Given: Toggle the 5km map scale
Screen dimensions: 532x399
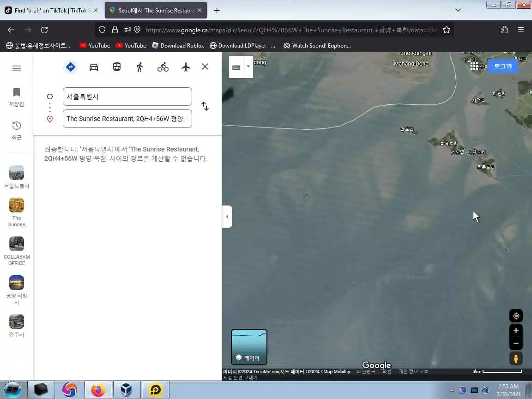Looking at the screenshot, I should coord(497,372).
